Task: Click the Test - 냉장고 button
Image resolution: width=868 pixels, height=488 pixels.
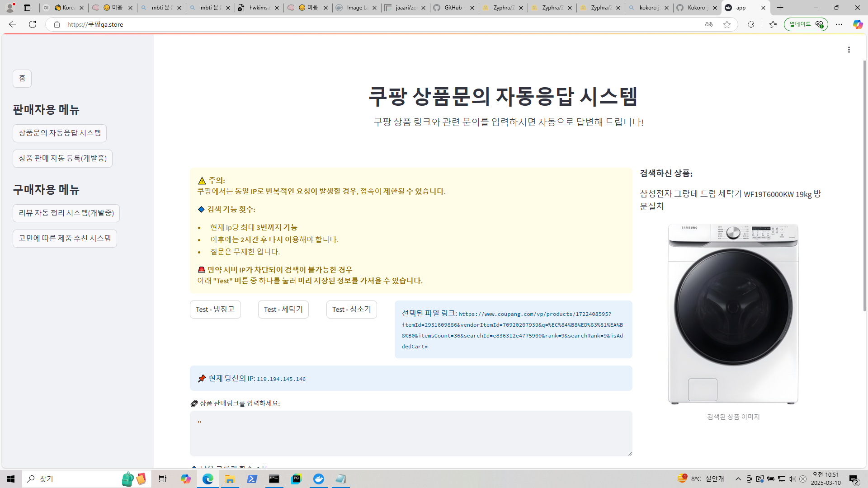Action: [x=215, y=310]
